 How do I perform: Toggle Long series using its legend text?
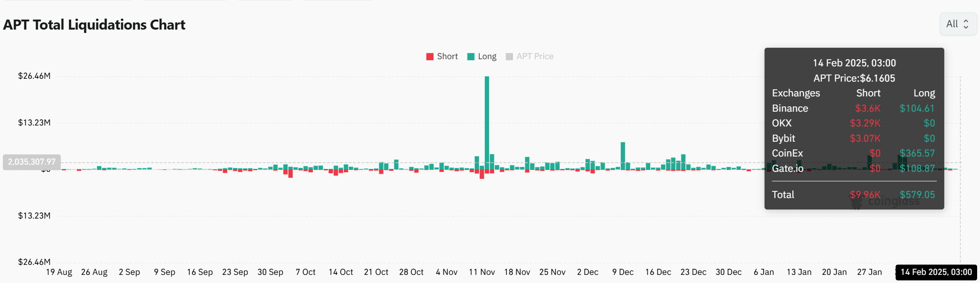click(x=487, y=56)
